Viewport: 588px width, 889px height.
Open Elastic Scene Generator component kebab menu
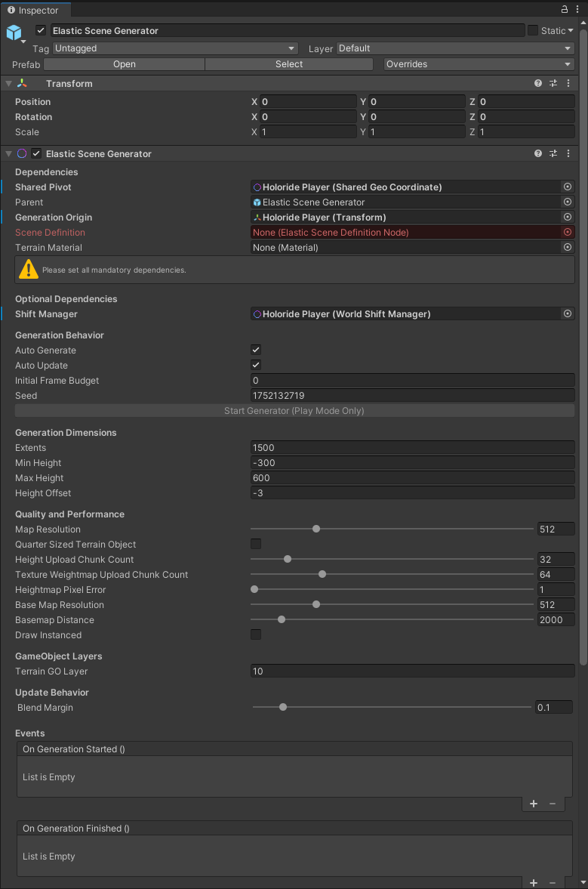coord(568,153)
